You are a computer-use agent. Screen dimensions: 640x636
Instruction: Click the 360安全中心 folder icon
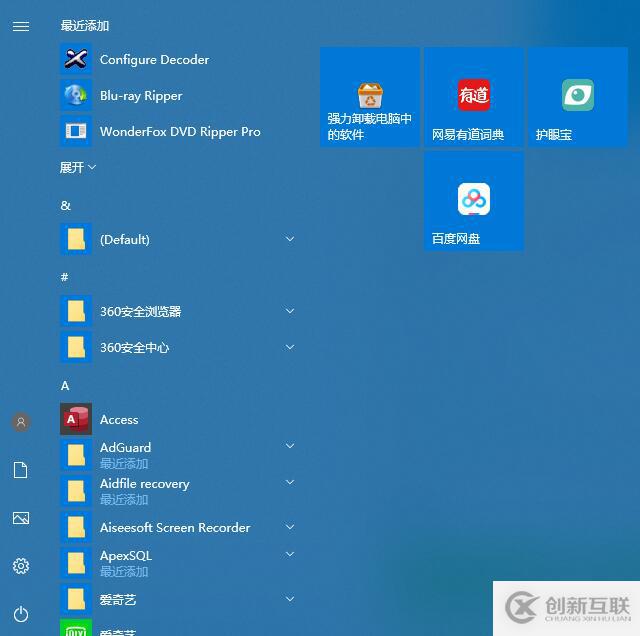76,347
